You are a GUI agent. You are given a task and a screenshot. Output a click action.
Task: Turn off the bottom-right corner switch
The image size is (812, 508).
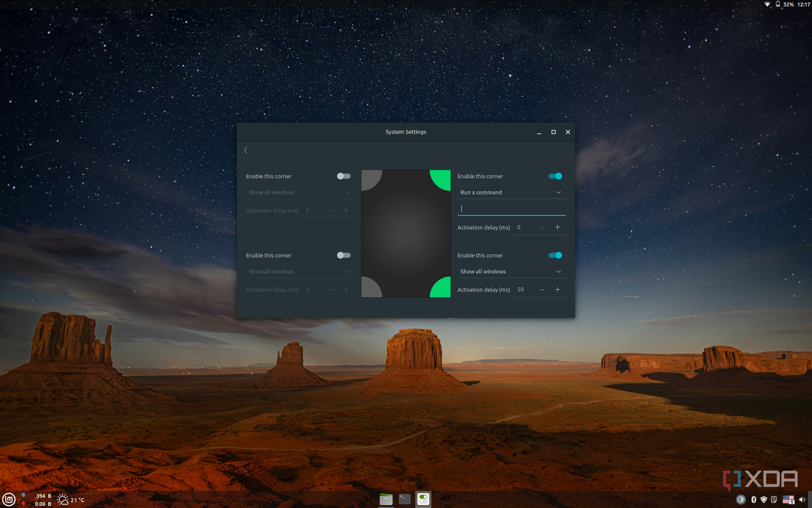pyautogui.click(x=555, y=255)
